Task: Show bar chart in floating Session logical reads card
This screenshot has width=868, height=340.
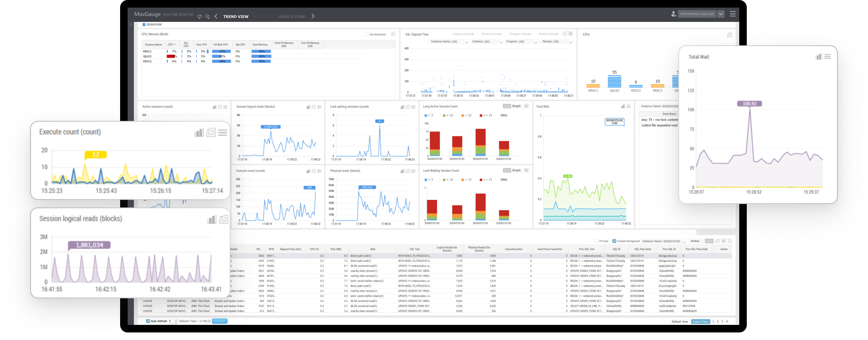Action: point(212,219)
